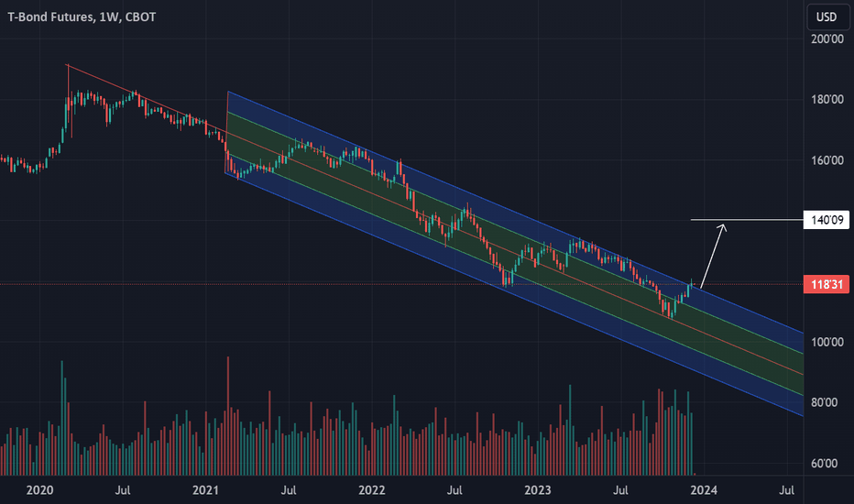Click the 80'00 price axis label

pos(824,402)
